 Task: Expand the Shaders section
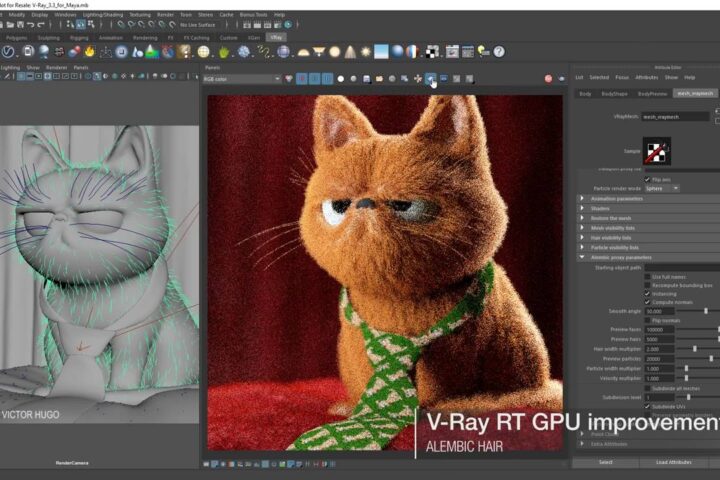(x=582, y=208)
